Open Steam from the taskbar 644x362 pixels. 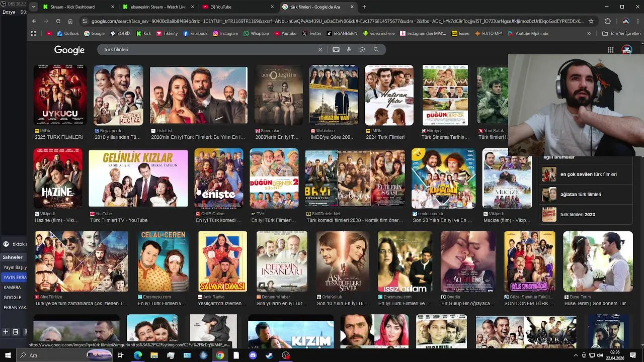pyautogui.click(x=269, y=355)
